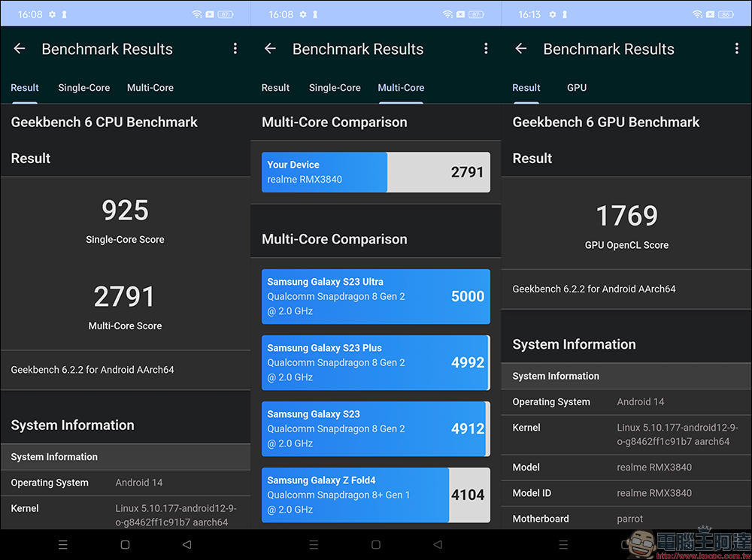Tap Android home button under left screen
This screenshot has width=752, height=560.
[x=125, y=545]
